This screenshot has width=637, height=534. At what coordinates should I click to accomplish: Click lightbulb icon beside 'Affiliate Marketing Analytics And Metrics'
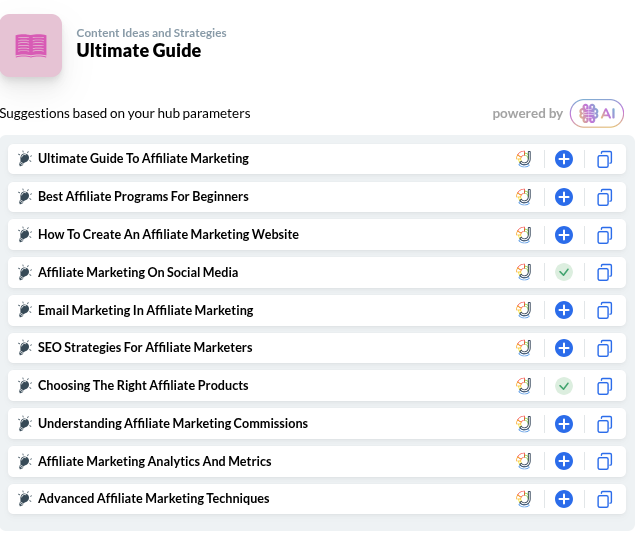pos(25,462)
